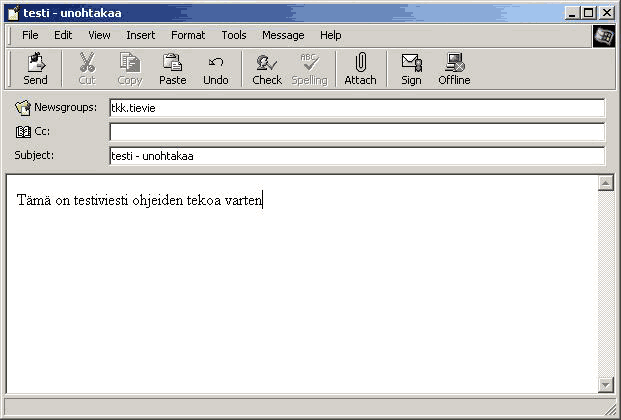Open the File menu
Screen dimensions: 621x420
(x=30, y=35)
